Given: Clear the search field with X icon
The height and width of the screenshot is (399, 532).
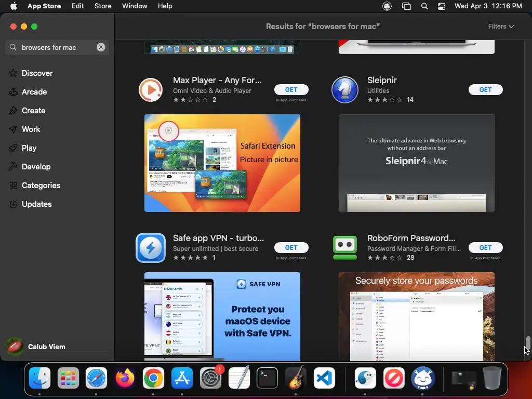Looking at the screenshot, I should pyautogui.click(x=101, y=47).
